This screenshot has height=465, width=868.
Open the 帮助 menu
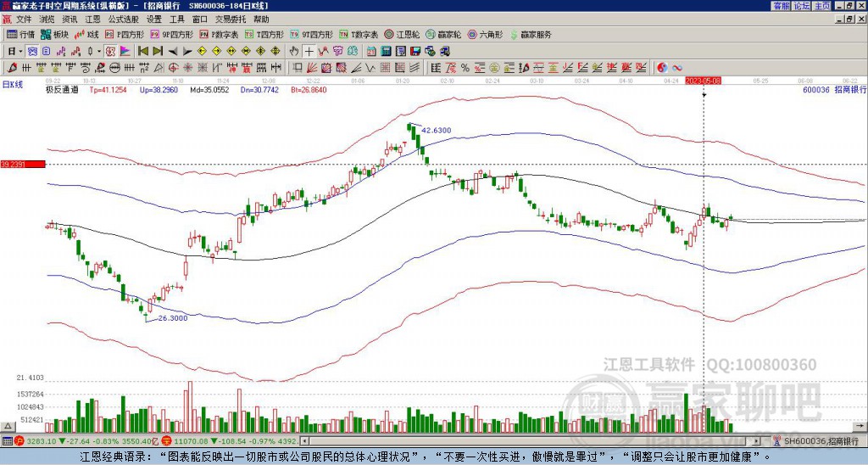coord(261,20)
